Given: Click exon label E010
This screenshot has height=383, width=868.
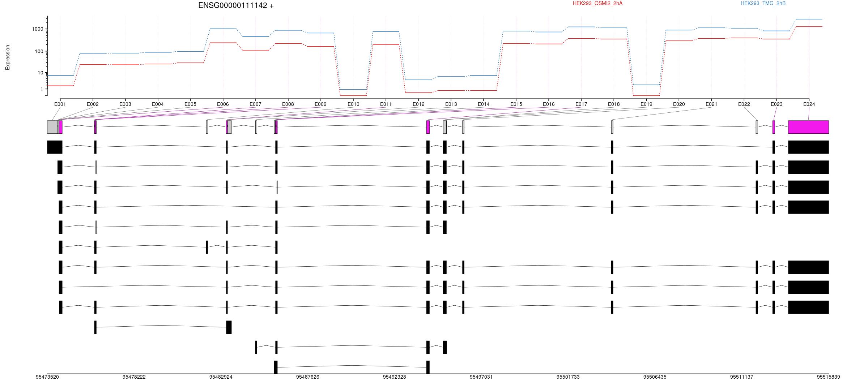Looking at the screenshot, I should pyautogui.click(x=353, y=104).
